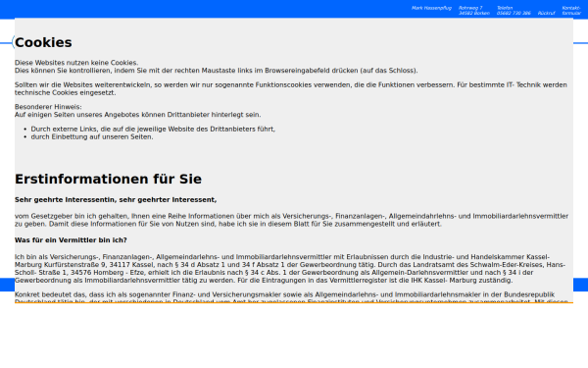Click the Erstinformationen für Sie heading

tap(108, 180)
